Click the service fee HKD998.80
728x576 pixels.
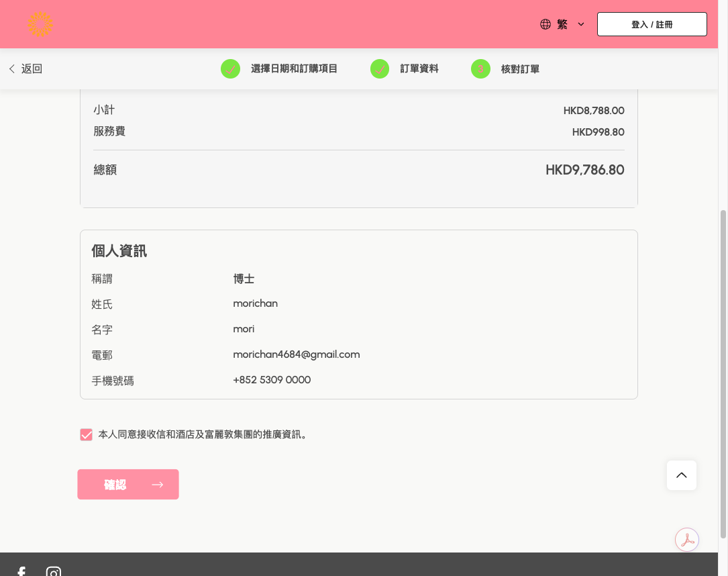pyautogui.click(x=598, y=132)
